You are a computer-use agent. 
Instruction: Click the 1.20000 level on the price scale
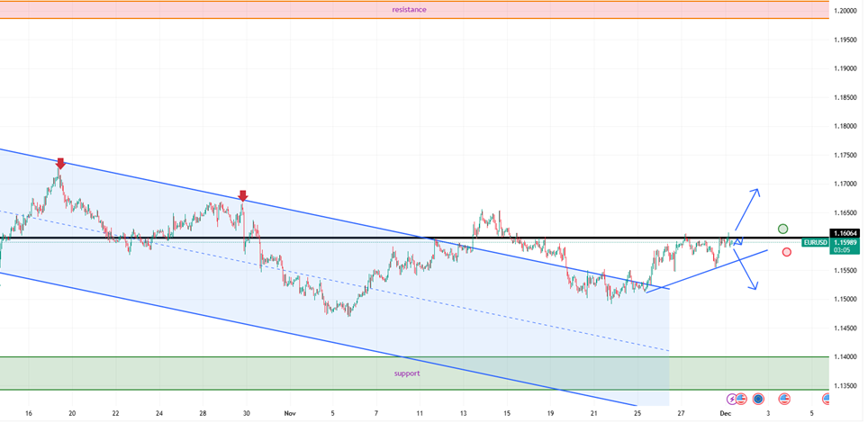point(845,11)
